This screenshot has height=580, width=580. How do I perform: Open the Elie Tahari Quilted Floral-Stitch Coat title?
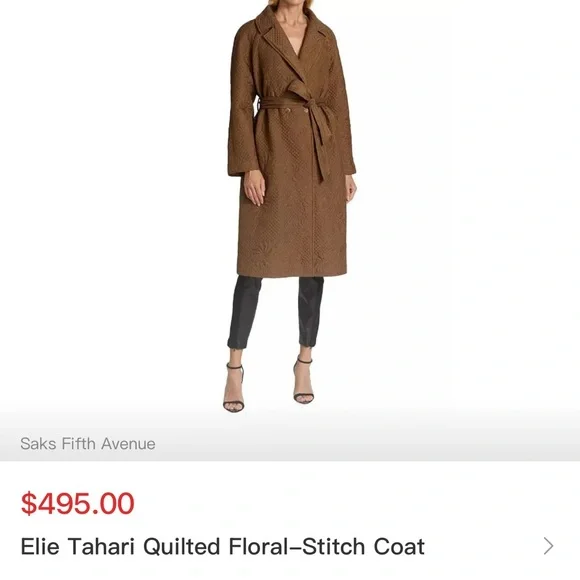223,546
